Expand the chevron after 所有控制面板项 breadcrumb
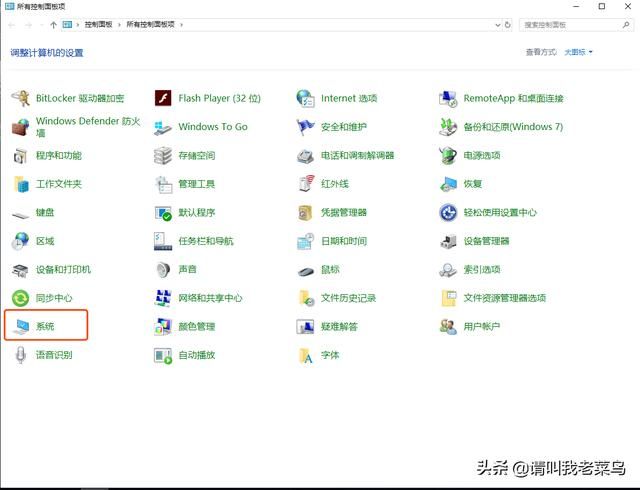 pos(182,25)
